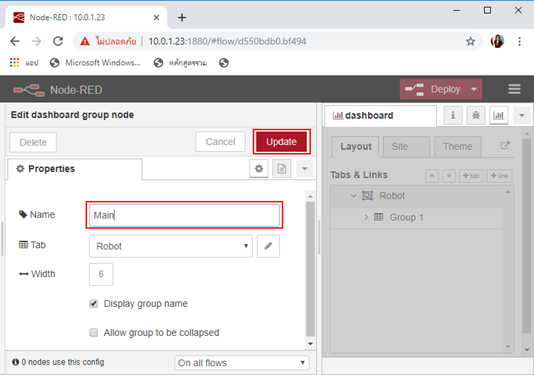The image size is (534, 375).
Task: Click the dashboard sidebar vertical scrollbar
Action: point(527,235)
